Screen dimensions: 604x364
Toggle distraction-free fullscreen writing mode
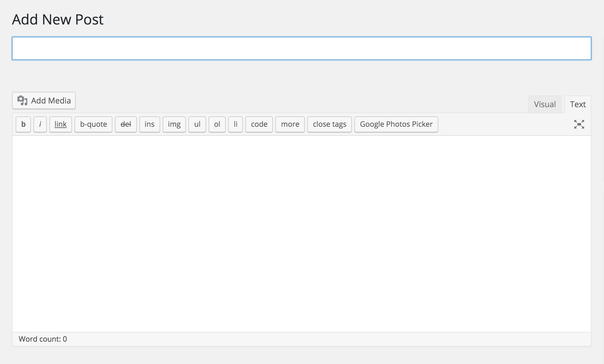click(579, 124)
